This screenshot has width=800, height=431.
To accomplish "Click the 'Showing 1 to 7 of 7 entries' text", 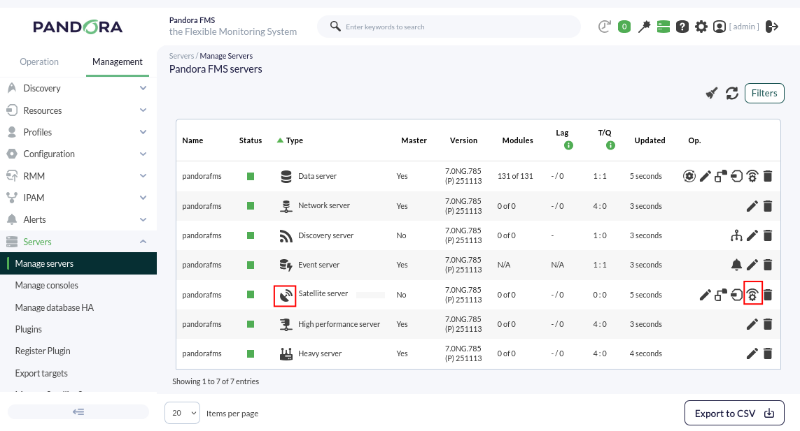I will click(215, 381).
